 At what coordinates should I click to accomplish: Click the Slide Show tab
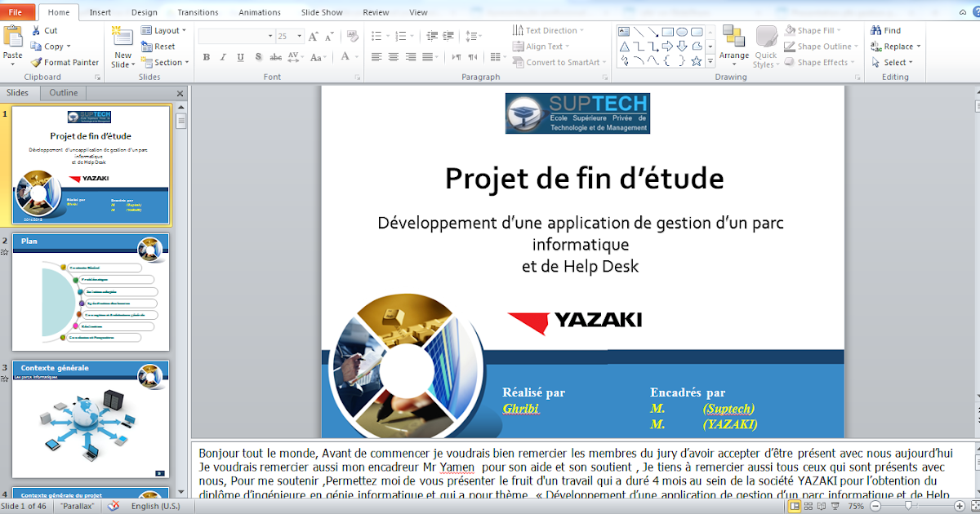click(x=320, y=13)
